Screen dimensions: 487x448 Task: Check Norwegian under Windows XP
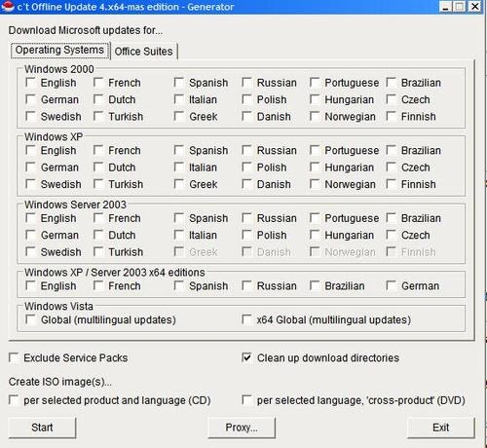315,184
